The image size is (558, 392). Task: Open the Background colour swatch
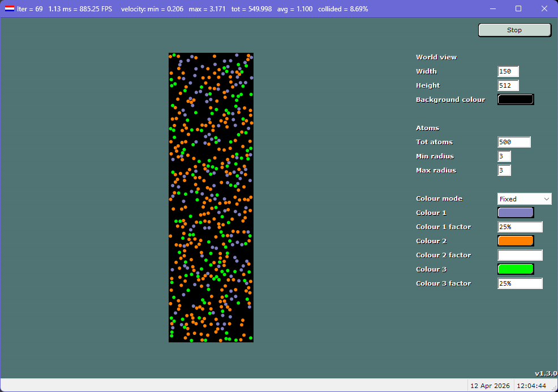(x=515, y=100)
